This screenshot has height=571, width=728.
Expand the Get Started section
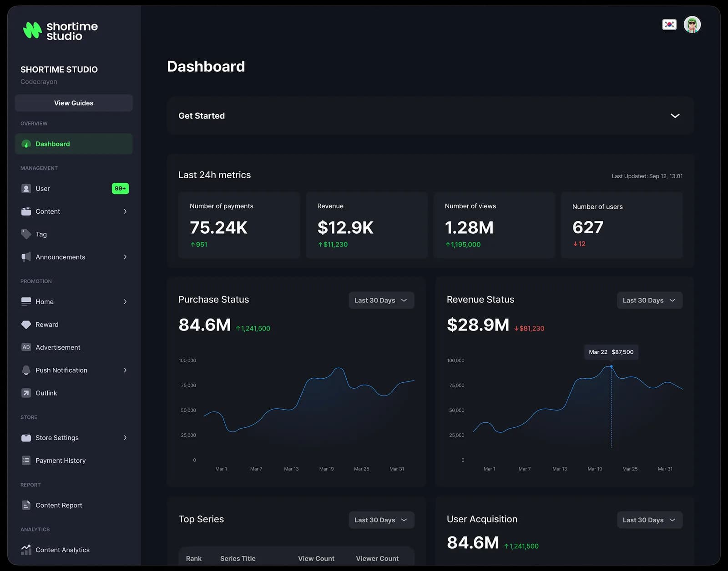(675, 116)
